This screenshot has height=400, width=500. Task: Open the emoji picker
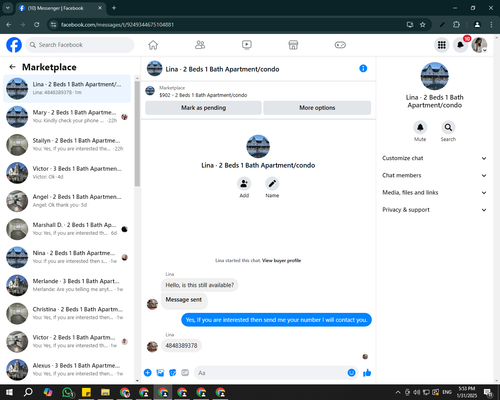pyautogui.click(x=351, y=373)
